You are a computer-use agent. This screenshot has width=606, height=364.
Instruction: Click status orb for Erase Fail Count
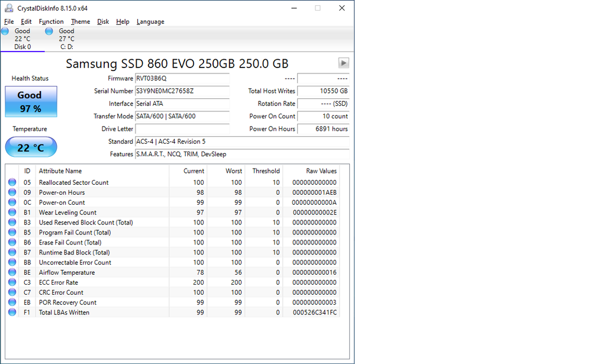[x=12, y=242]
